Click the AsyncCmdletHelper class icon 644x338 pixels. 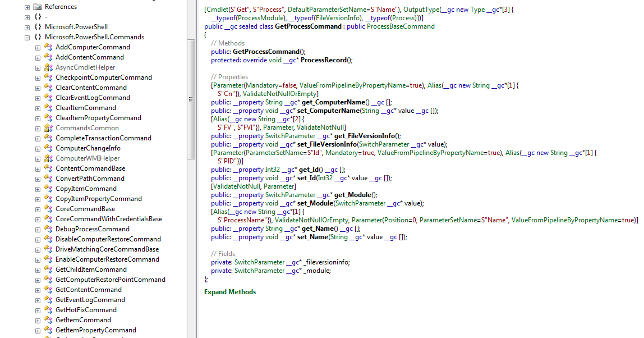click(48, 67)
